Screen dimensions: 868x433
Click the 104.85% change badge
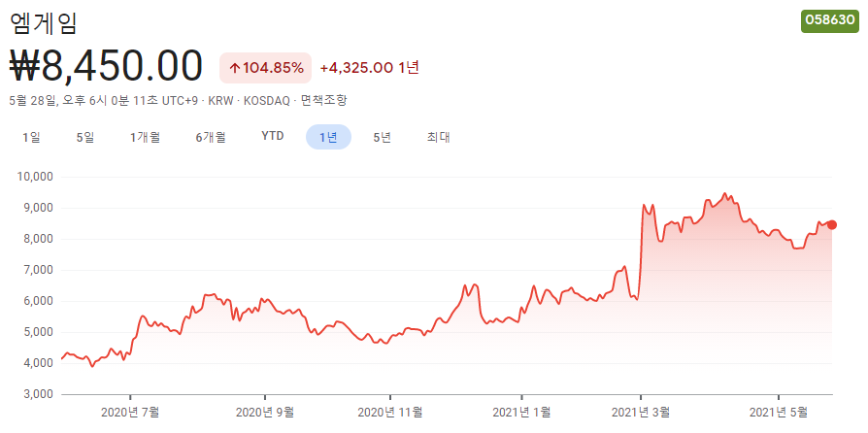266,68
